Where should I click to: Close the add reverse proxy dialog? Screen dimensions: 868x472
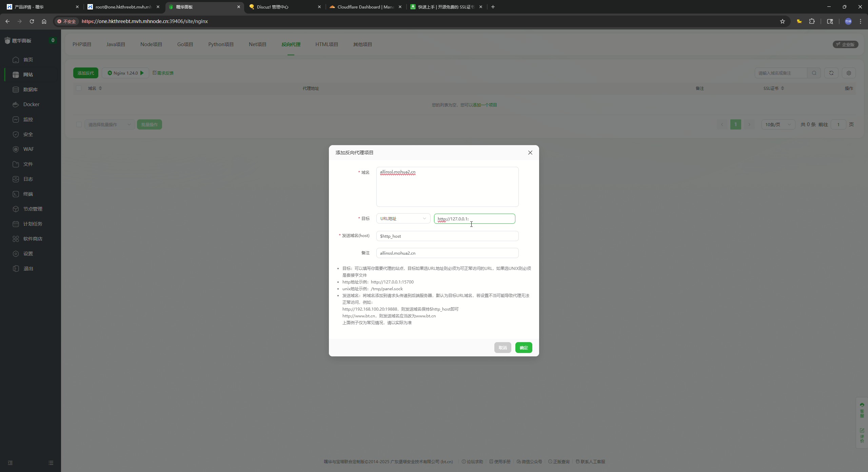[x=530, y=153]
